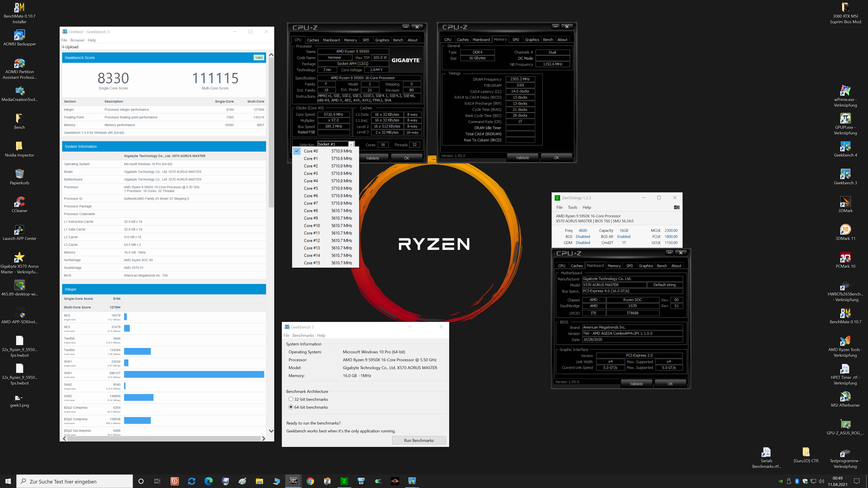This screenshot has width=868, height=488.
Task: Open the Geekbench 3 desktop shortcut
Action: coord(845,177)
